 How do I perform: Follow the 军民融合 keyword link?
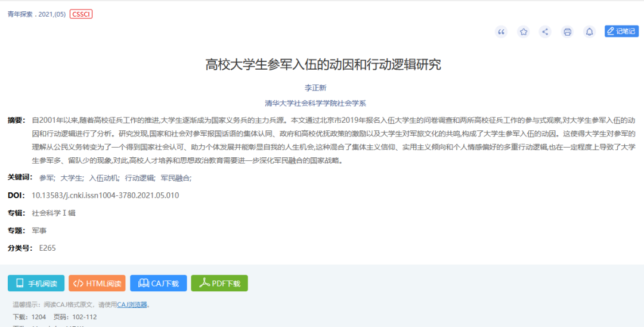tap(175, 178)
